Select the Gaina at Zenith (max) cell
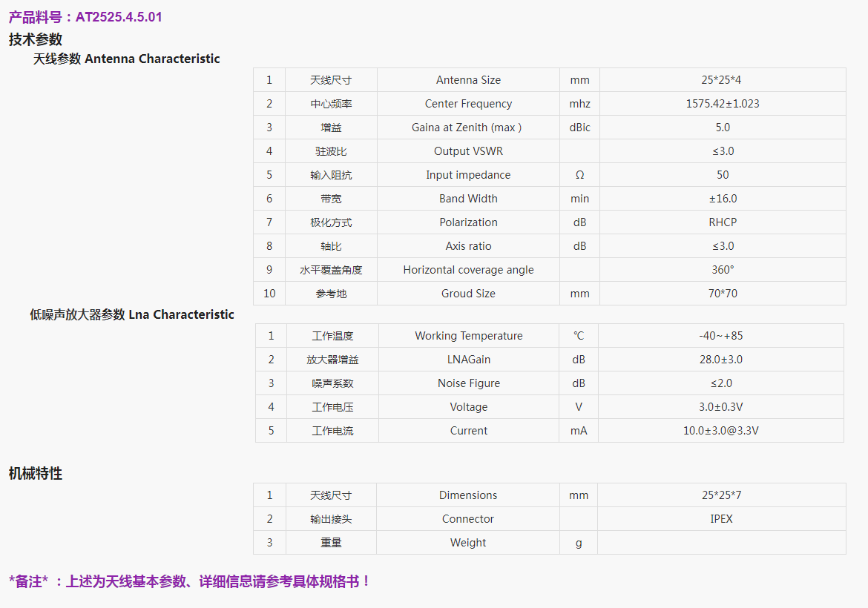Screen dimensions: 868x608 pos(467,128)
